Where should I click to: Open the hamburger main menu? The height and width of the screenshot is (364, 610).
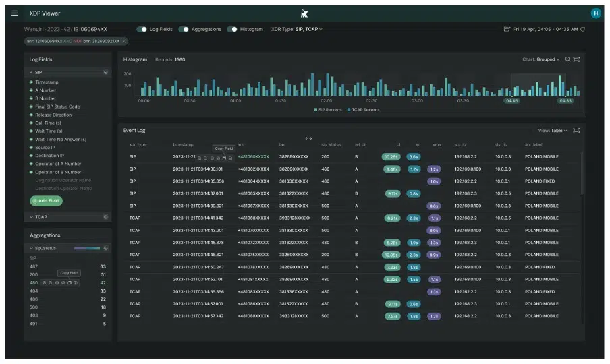14,13
